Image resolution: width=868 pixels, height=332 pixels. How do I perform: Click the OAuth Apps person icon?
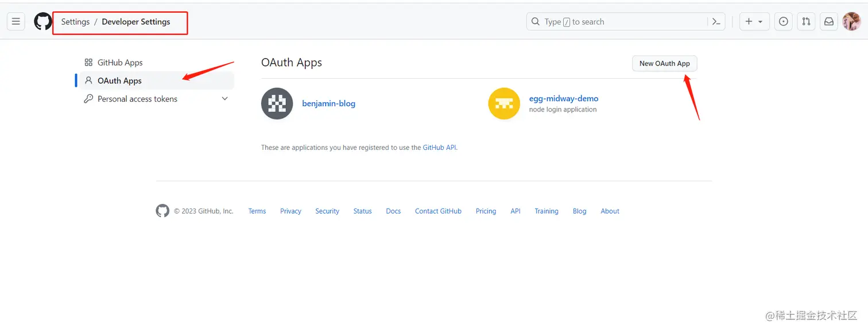[x=88, y=80]
